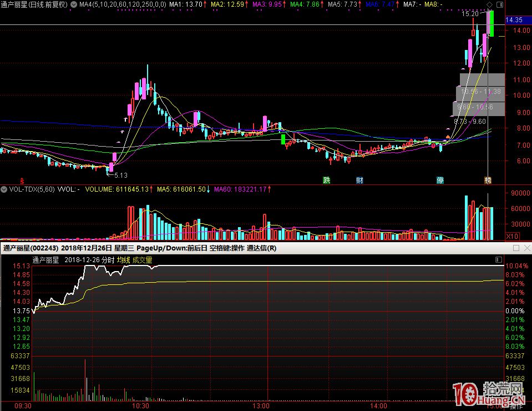Open the red S marker on date axis
The width and height of the screenshot is (532, 411).
[x=22, y=181]
